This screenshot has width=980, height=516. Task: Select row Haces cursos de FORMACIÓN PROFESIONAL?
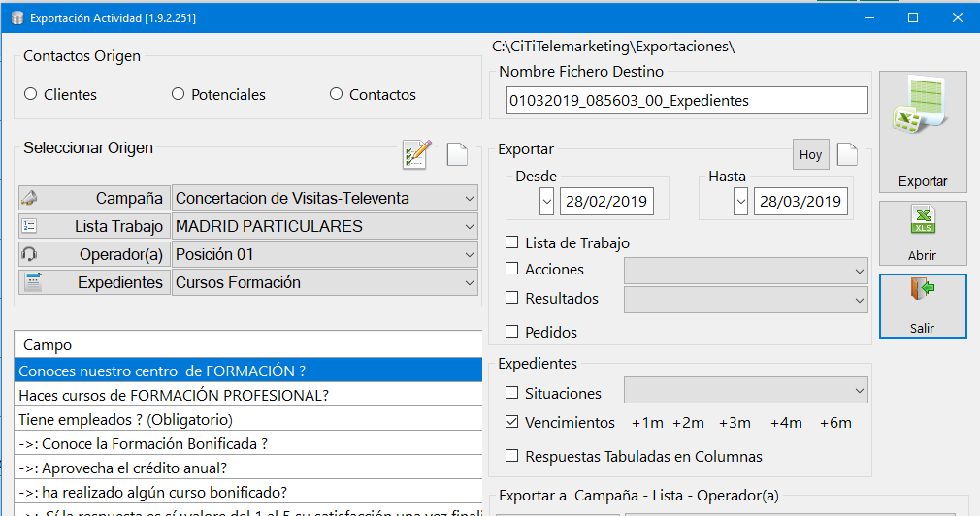tap(248, 395)
